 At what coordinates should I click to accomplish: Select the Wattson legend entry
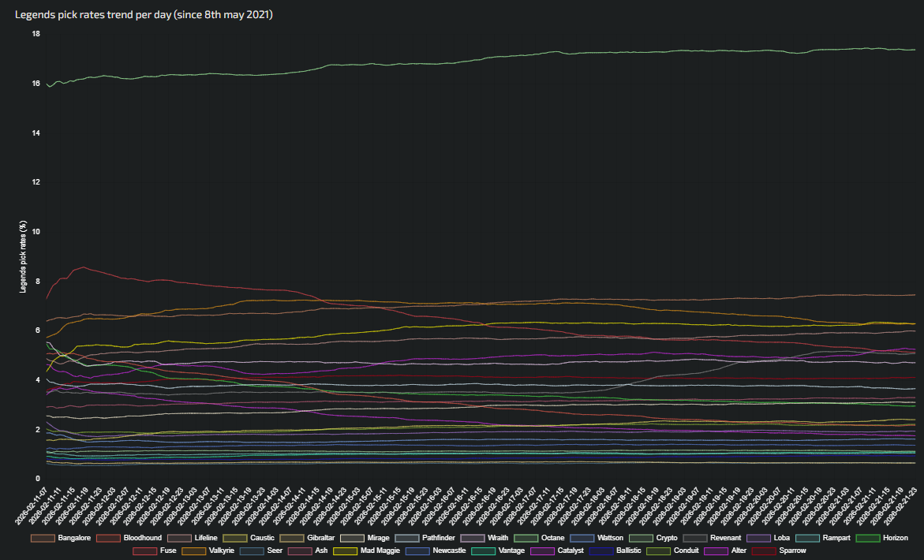(611, 538)
